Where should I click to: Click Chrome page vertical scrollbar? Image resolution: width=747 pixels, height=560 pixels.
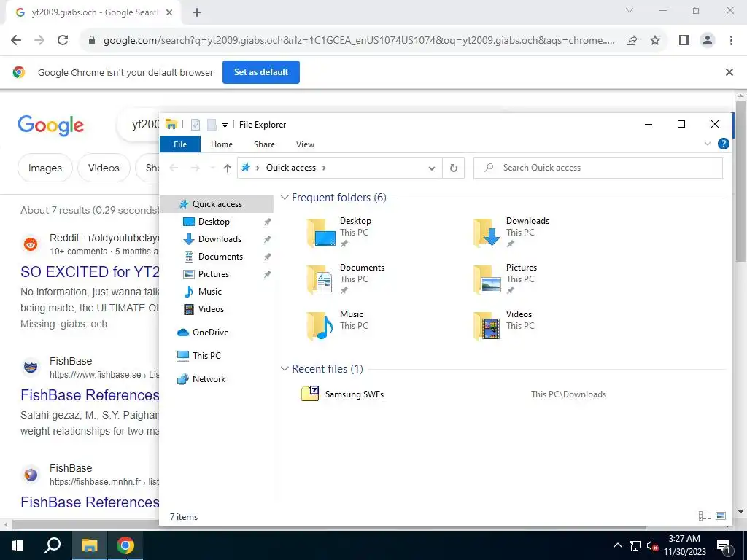click(x=741, y=181)
